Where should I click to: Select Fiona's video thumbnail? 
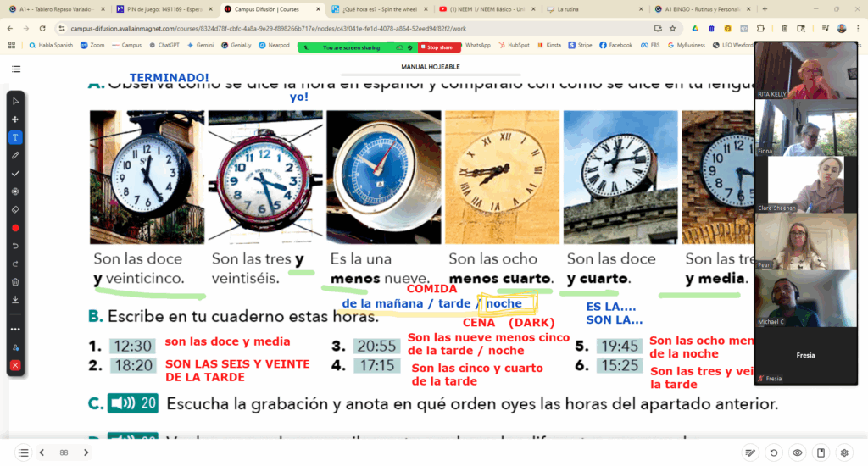click(806, 128)
